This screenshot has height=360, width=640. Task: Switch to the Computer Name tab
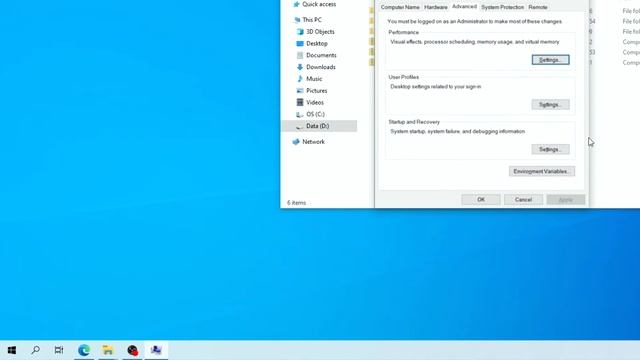400,7
